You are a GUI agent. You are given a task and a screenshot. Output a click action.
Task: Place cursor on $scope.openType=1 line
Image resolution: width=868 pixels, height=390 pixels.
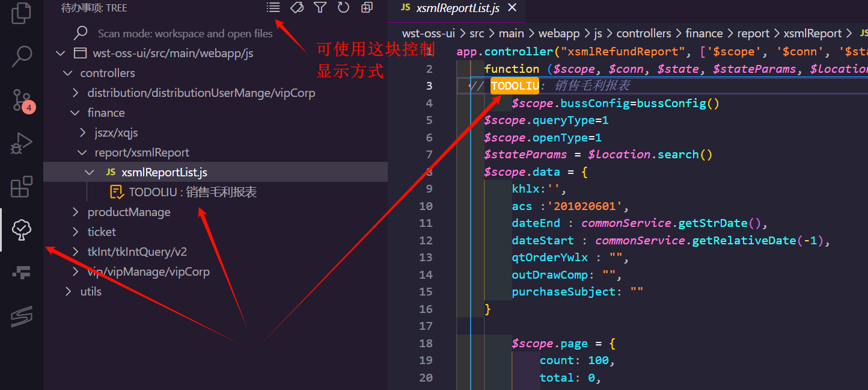click(x=543, y=137)
